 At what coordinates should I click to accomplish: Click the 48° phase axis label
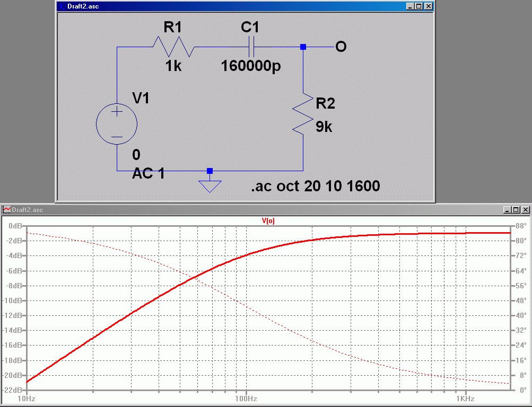[x=521, y=300]
